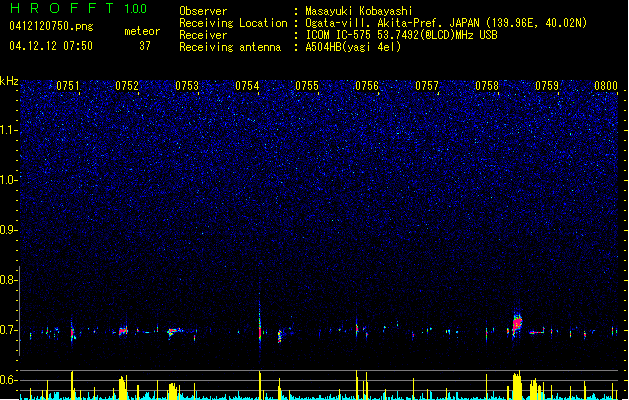Click the kHz axis unit label
This screenshot has height=400, width=629.
pyautogui.click(x=9, y=81)
